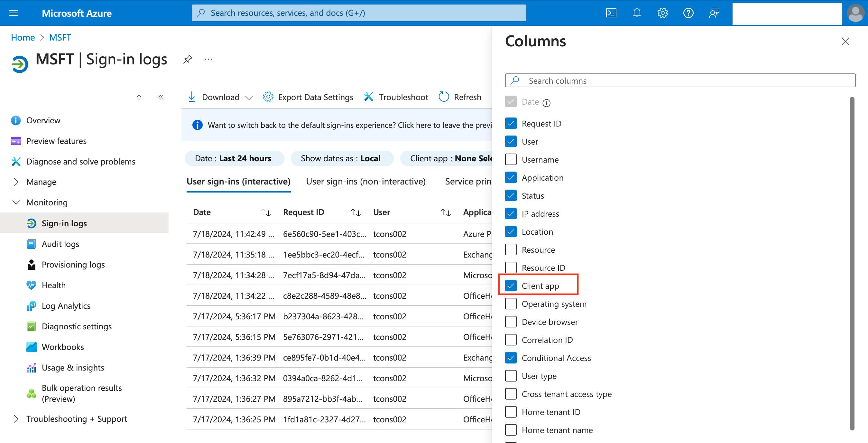
Task: Sort by Date column arrows
Action: coord(266,212)
